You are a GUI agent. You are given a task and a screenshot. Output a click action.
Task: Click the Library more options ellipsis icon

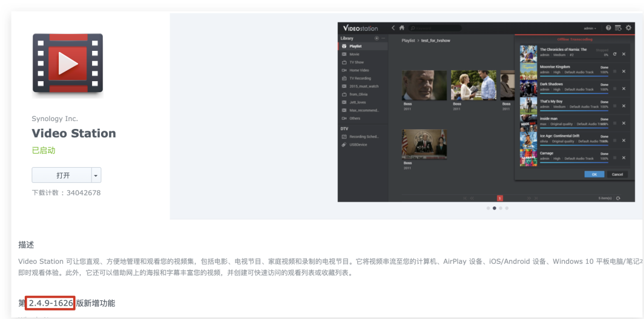pyautogui.click(x=383, y=38)
